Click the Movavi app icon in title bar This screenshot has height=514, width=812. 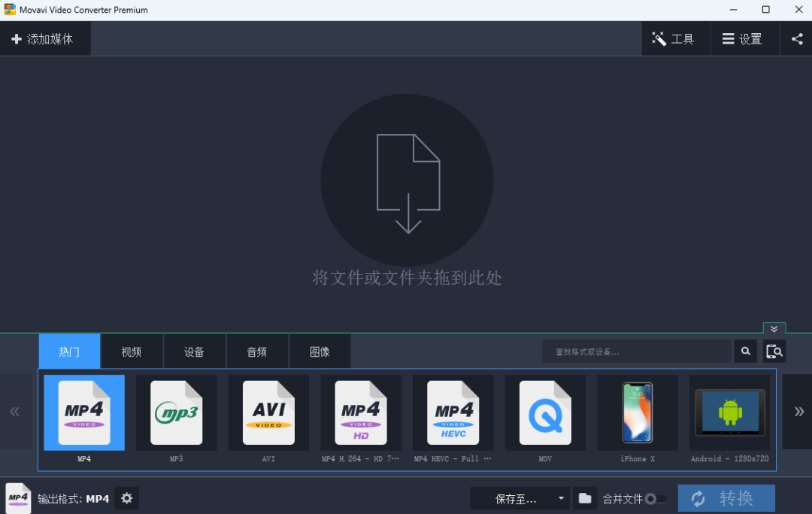[10, 9]
